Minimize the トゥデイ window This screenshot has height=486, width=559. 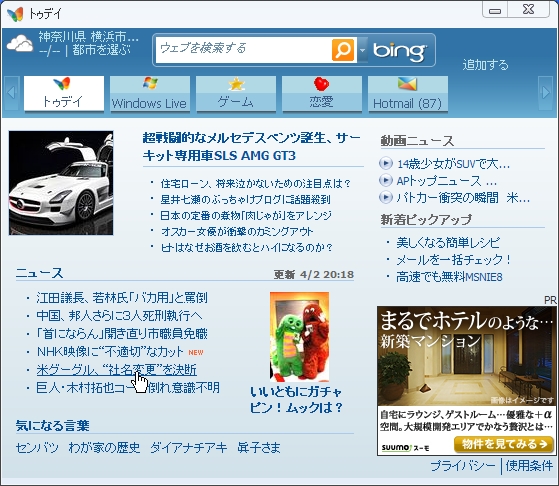pos(495,10)
